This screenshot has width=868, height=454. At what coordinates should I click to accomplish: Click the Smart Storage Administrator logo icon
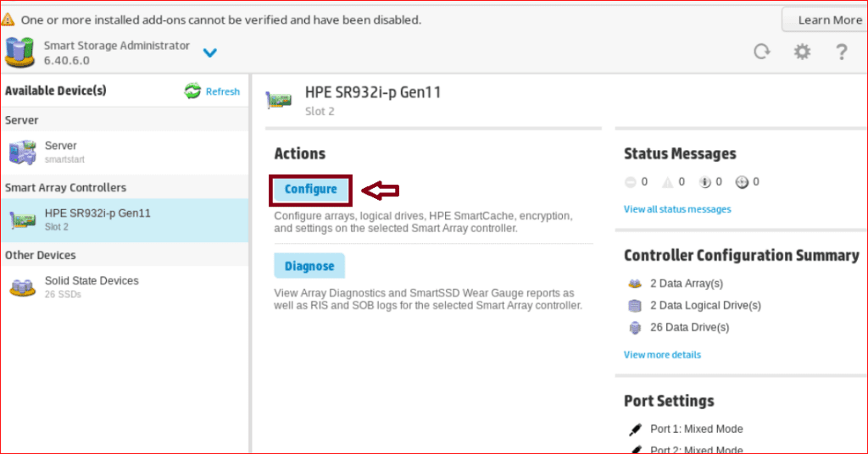click(x=20, y=53)
